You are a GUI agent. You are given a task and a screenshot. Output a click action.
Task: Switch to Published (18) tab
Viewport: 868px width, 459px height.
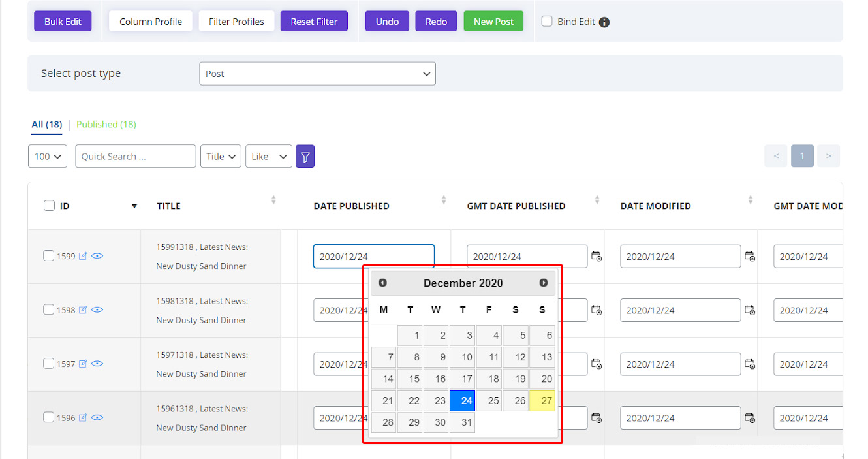click(106, 125)
